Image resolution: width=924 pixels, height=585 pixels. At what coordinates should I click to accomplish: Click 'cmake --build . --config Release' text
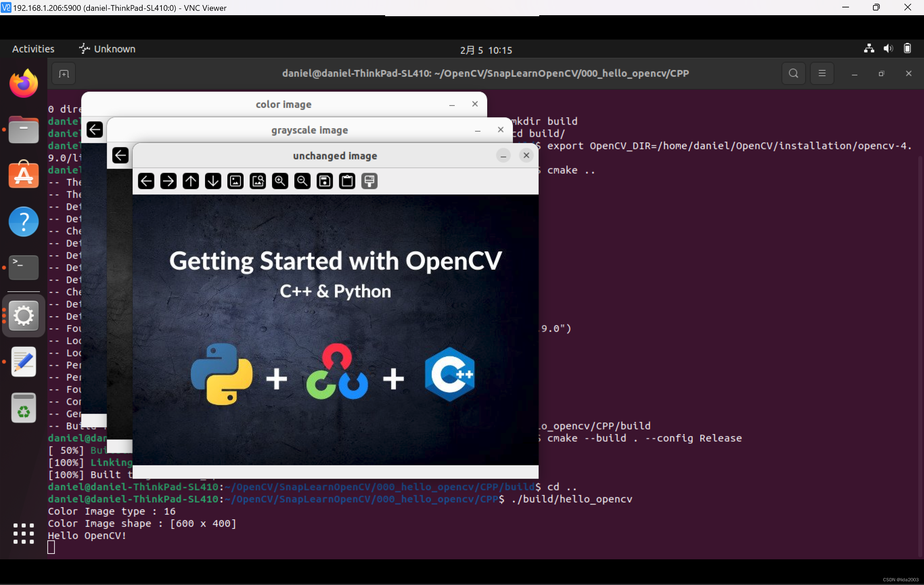(x=644, y=438)
